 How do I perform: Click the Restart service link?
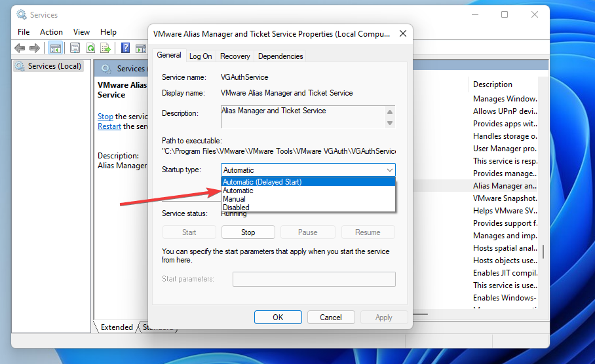[109, 126]
